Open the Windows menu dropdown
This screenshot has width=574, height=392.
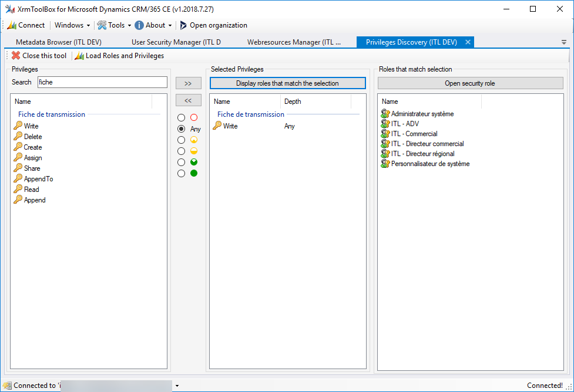pyautogui.click(x=72, y=25)
